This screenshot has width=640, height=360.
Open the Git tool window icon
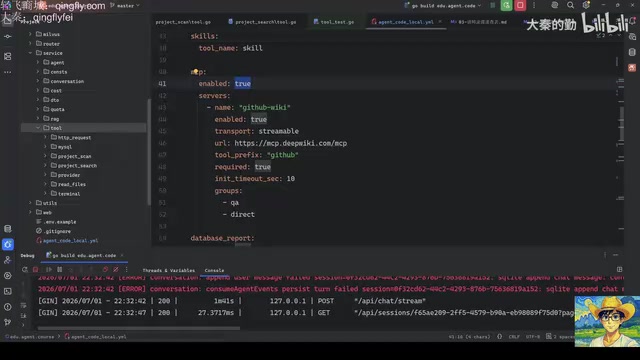8,322
